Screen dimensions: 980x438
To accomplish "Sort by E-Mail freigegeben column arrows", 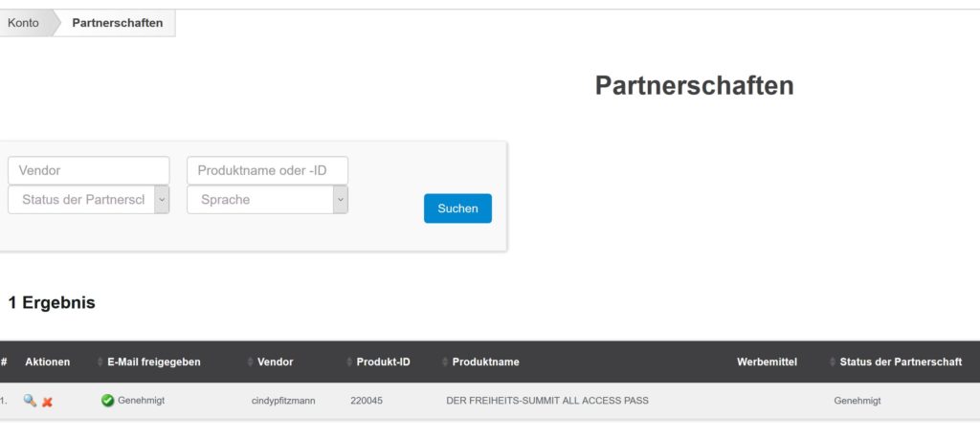I will click(100, 361).
